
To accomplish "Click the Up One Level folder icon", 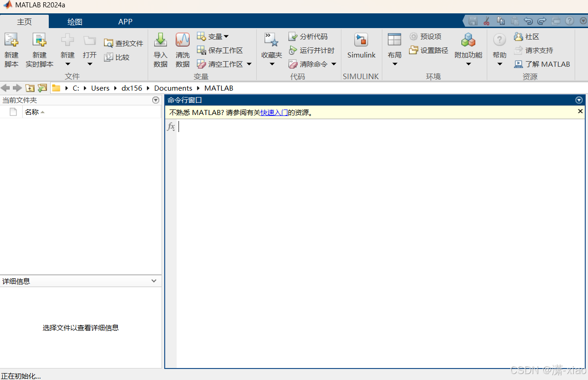I will coord(30,88).
